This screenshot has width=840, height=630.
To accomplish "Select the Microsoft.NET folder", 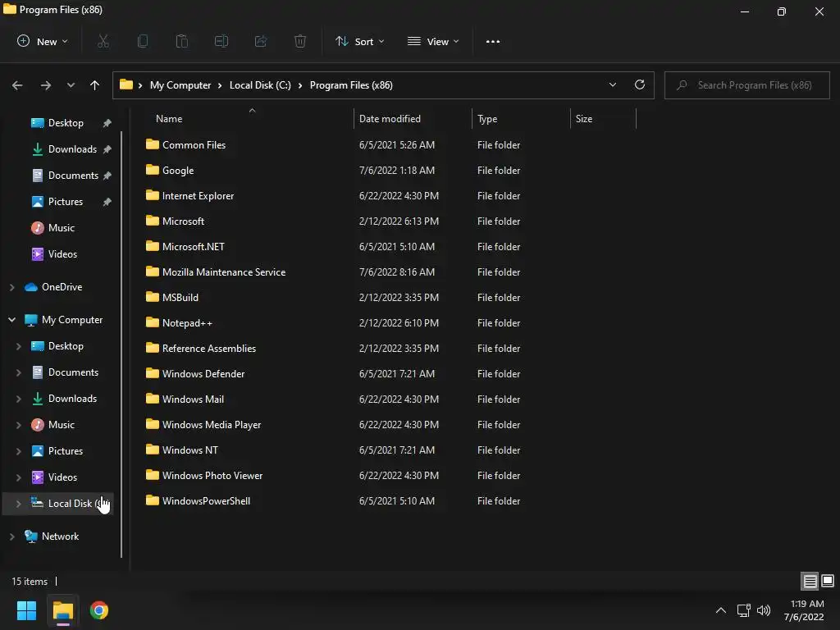I will click(x=193, y=246).
